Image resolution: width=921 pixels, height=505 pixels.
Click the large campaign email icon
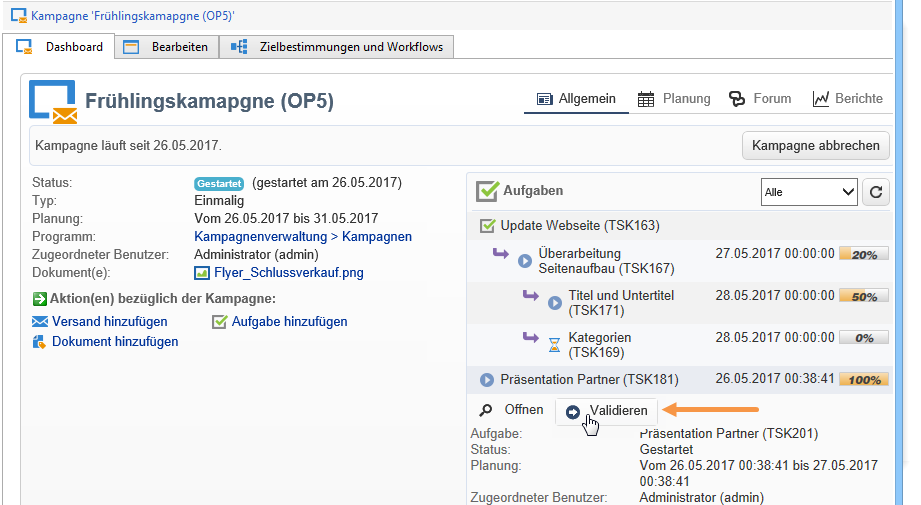tap(53, 102)
